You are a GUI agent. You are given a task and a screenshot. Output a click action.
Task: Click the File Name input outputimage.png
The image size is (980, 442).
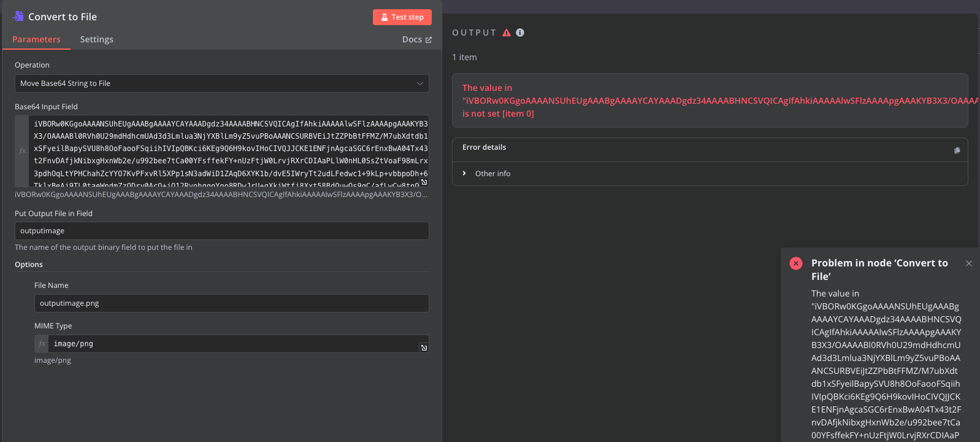[x=232, y=303]
